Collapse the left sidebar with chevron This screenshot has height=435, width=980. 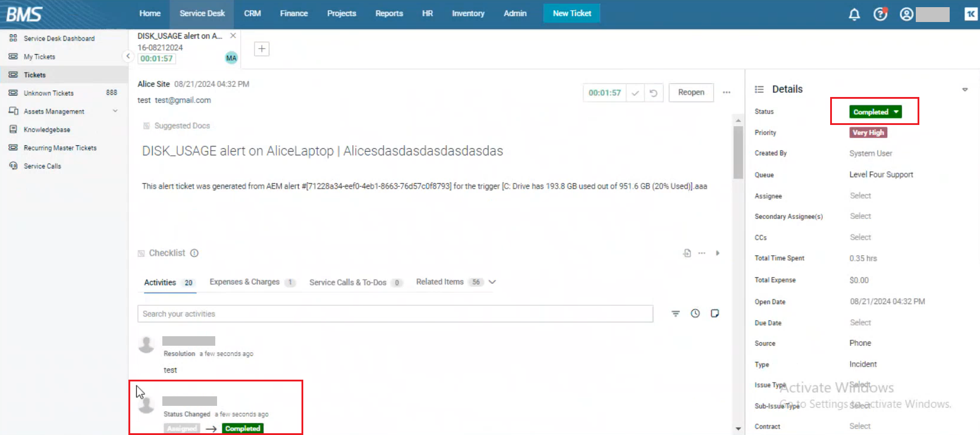[128, 56]
